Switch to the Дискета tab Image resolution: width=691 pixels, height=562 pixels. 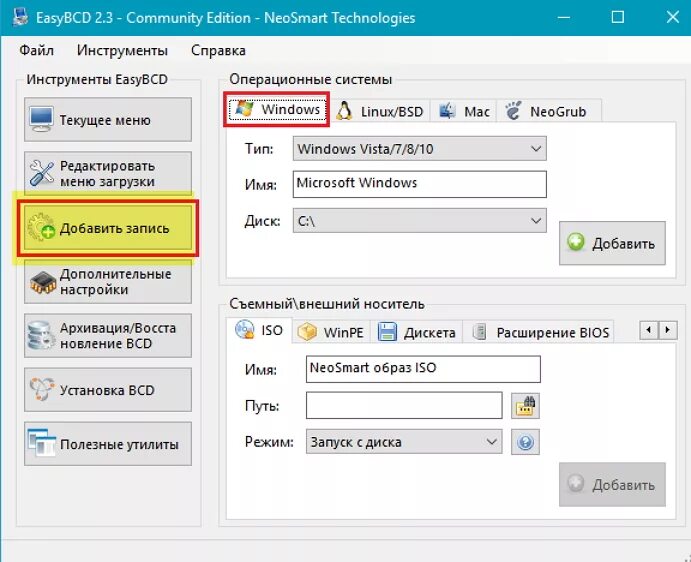417,331
